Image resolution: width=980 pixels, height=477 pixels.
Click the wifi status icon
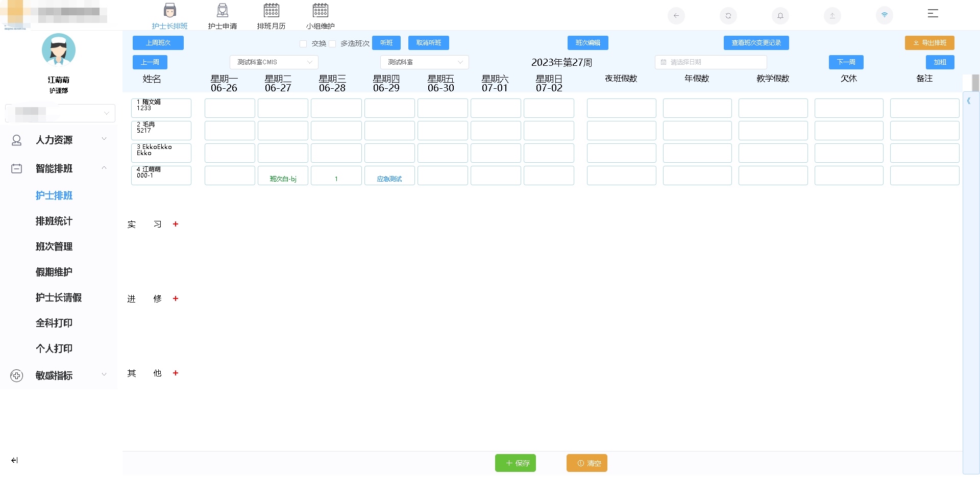click(x=885, y=15)
